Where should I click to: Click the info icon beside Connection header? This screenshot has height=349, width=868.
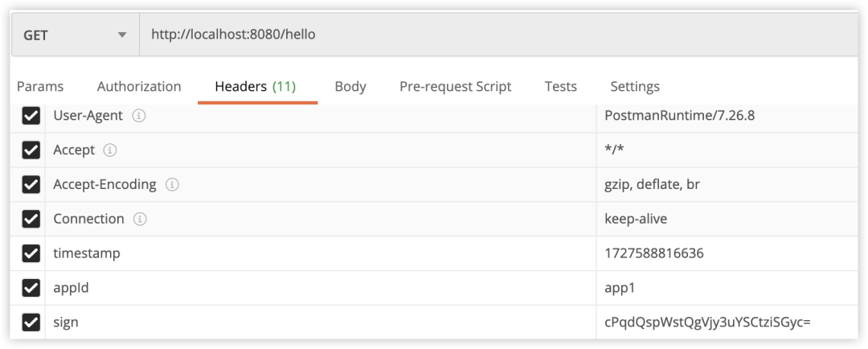pos(140,219)
